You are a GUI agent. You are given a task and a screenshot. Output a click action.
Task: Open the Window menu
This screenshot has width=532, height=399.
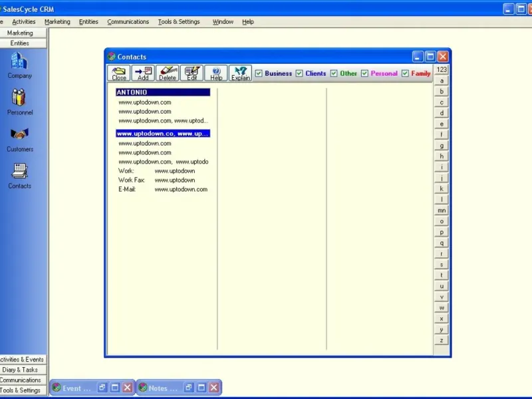point(223,22)
